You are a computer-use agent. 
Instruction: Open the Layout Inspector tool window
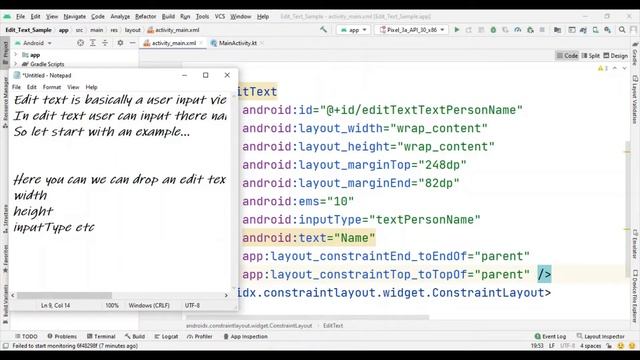click(x=600, y=336)
